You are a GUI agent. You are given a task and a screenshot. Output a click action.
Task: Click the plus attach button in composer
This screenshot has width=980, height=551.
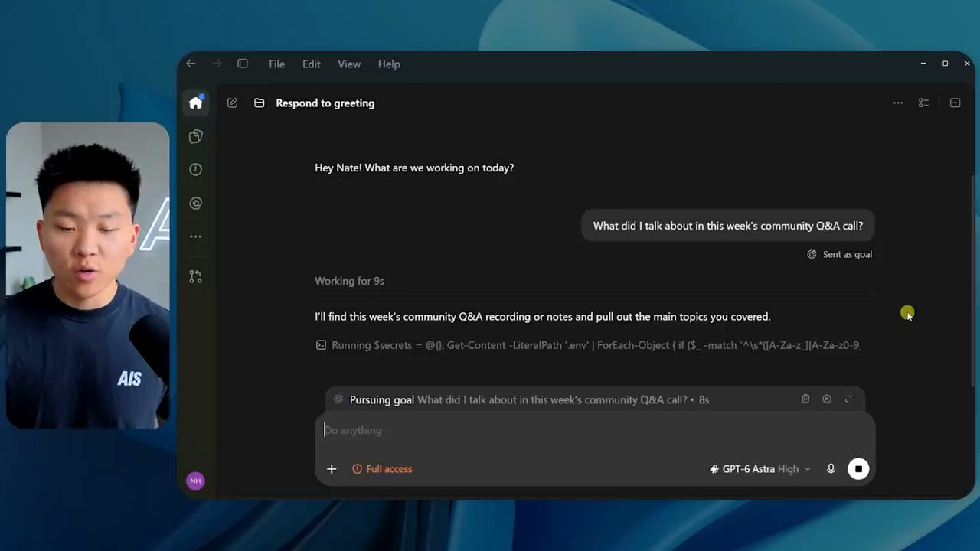point(332,469)
